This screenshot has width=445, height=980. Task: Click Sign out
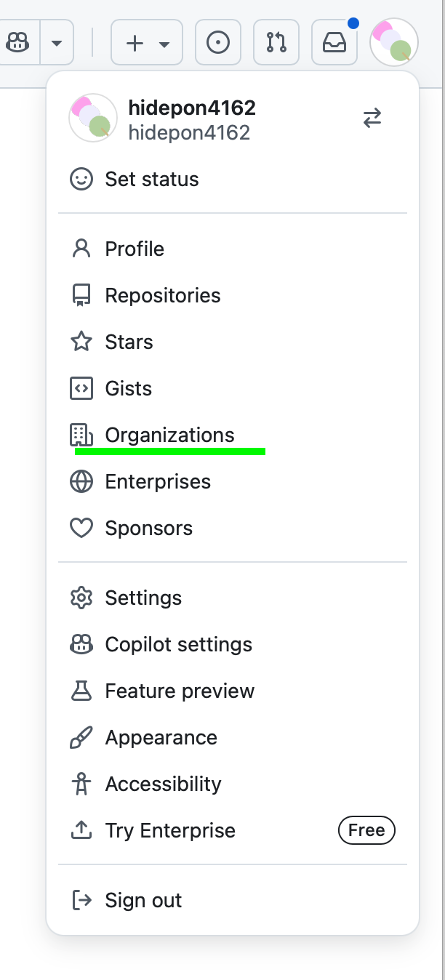pyautogui.click(x=143, y=901)
